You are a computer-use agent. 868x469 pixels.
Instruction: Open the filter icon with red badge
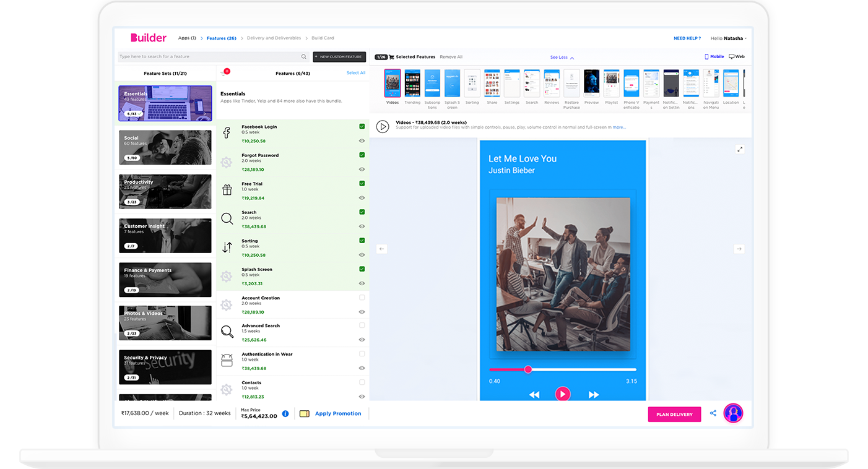tap(224, 73)
